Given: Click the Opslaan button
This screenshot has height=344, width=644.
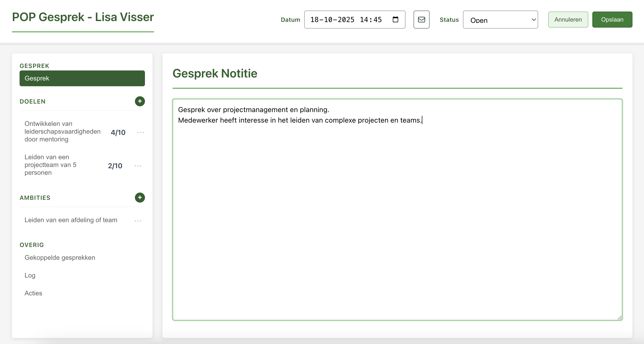Looking at the screenshot, I should [x=612, y=20].
